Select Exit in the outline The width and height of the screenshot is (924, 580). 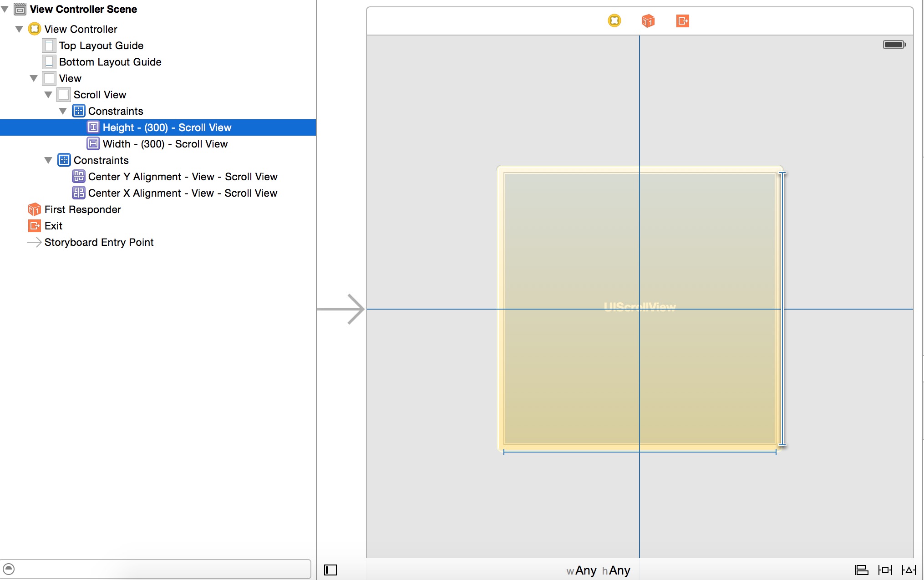158,226
